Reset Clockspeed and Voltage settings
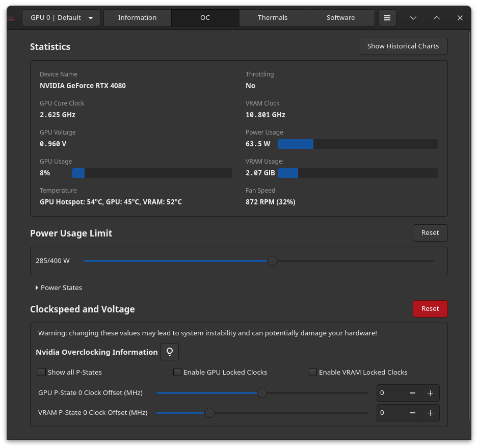Viewport: 478px width, 448px height. (430, 308)
